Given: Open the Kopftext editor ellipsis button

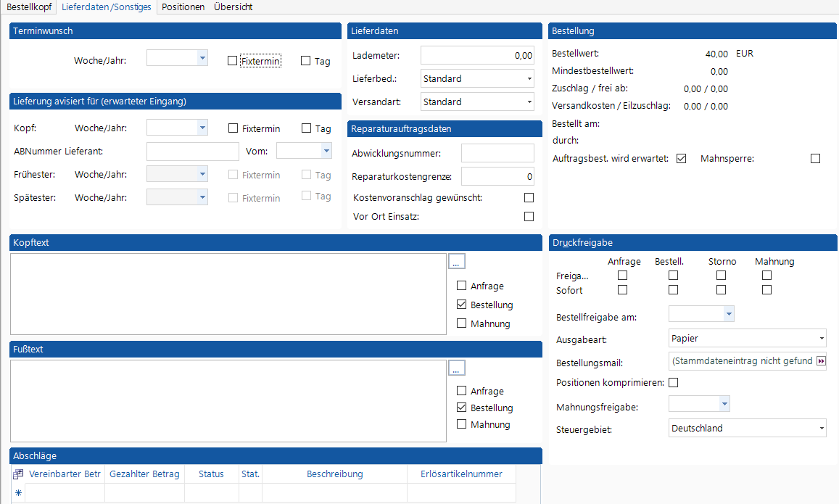Looking at the screenshot, I should 456,262.
